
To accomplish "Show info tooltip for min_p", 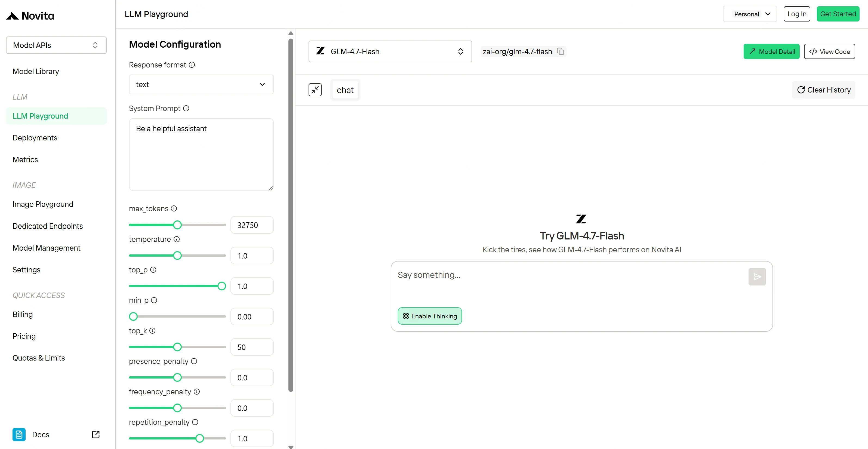I will [x=154, y=300].
